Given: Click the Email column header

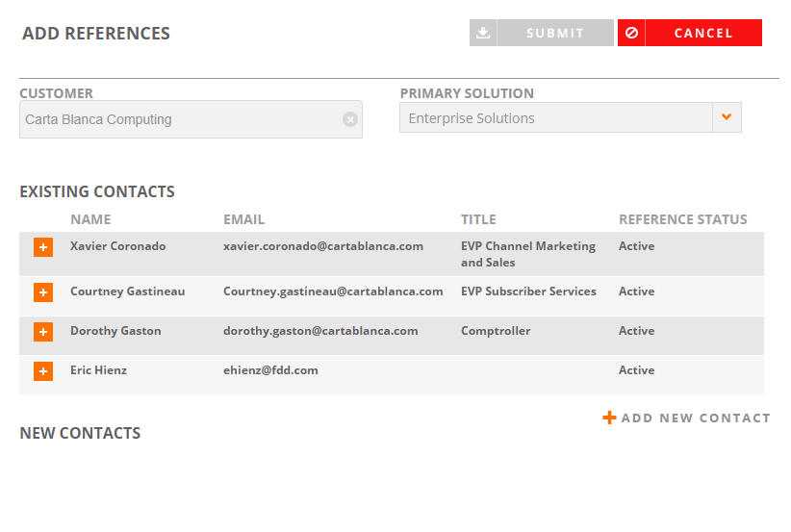Looking at the screenshot, I should 244,219.
